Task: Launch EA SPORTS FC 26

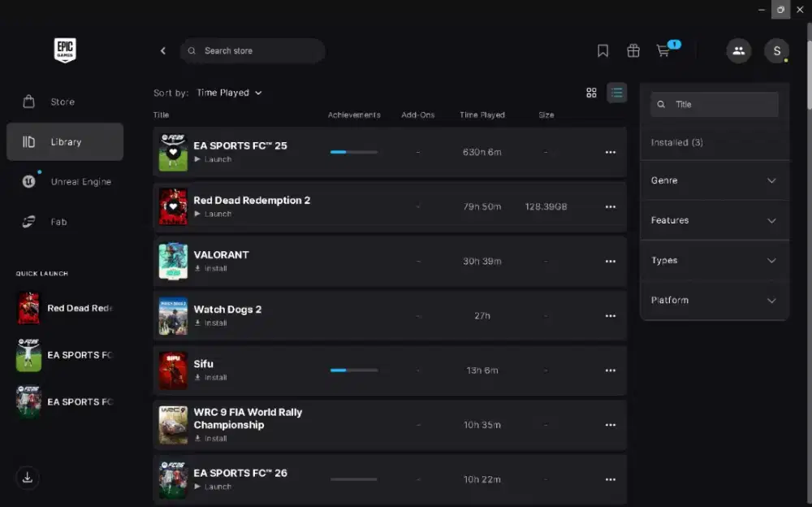Action: pyautogui.click(x=213, y=487)
